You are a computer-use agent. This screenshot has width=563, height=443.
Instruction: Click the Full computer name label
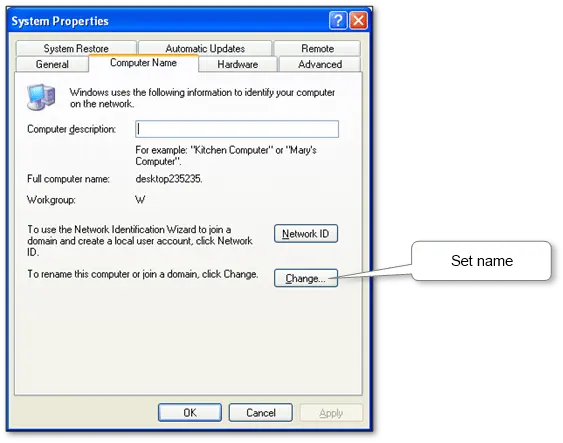68,179
